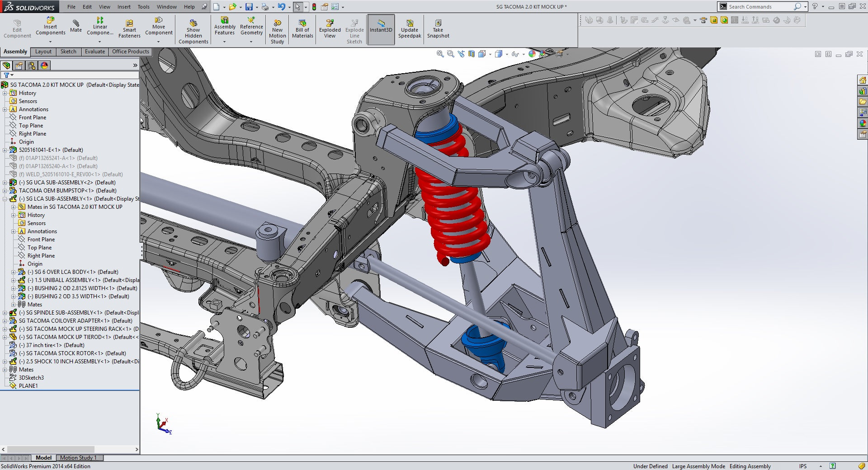The image size is (868, 470).
Task: Switch to the Evaluate tab
Action: [x=95, y=52]
